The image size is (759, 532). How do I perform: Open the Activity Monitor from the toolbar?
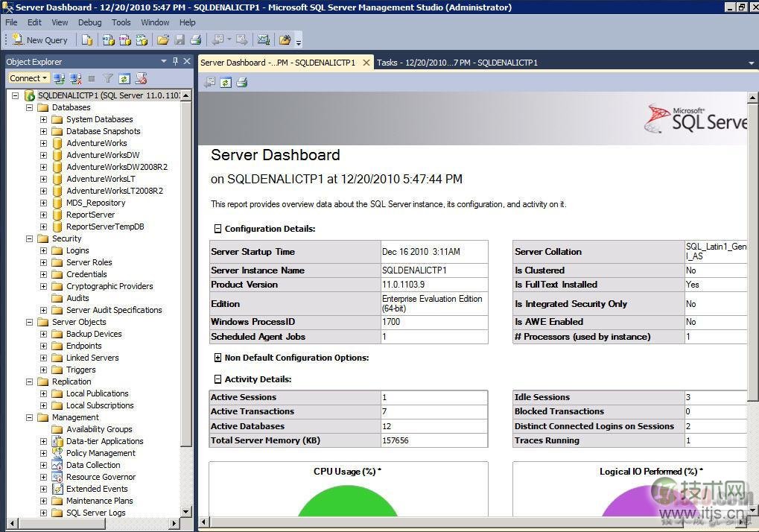pyautogui.click(x=264, y=40)
